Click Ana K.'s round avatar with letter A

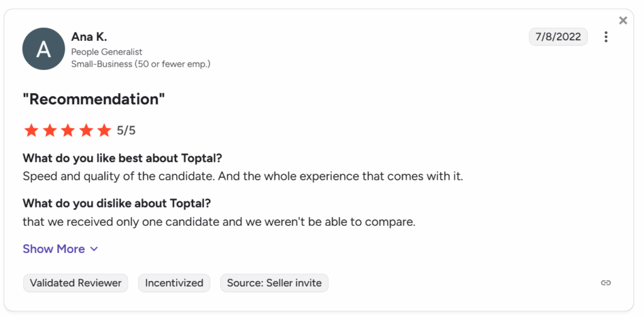pyautogui.click(x=43, y=49)
